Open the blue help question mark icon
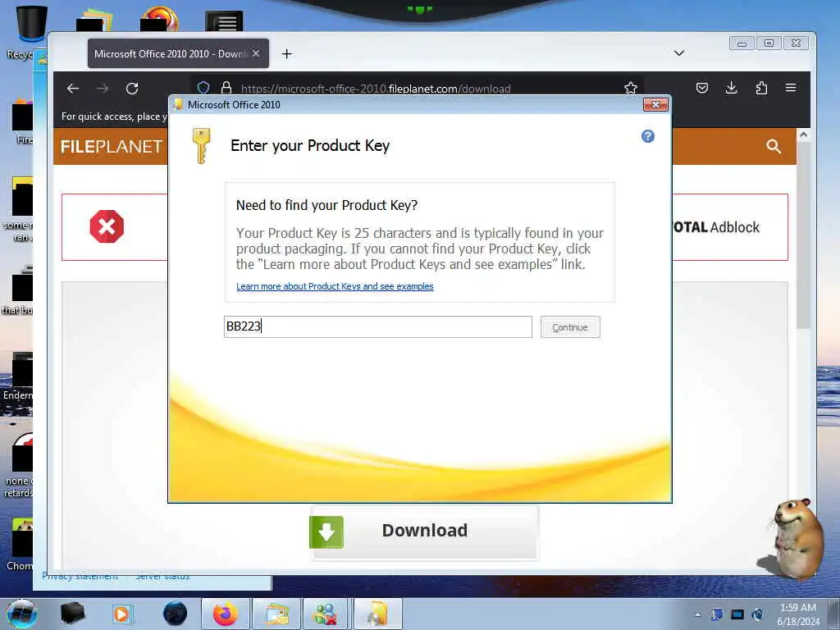 648,137
